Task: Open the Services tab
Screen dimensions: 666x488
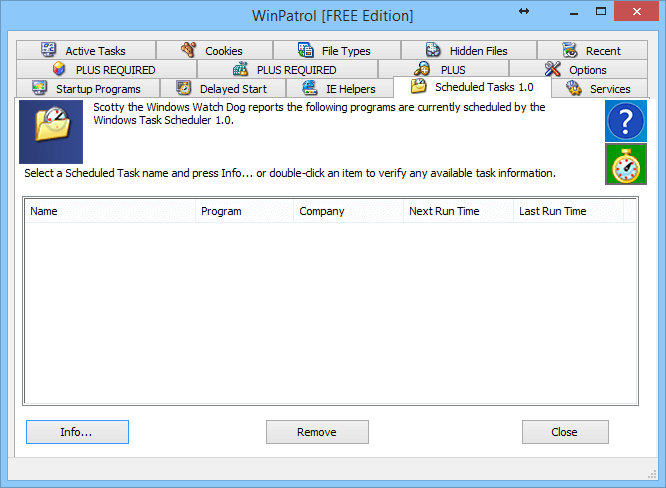Action: click(599, 88)
